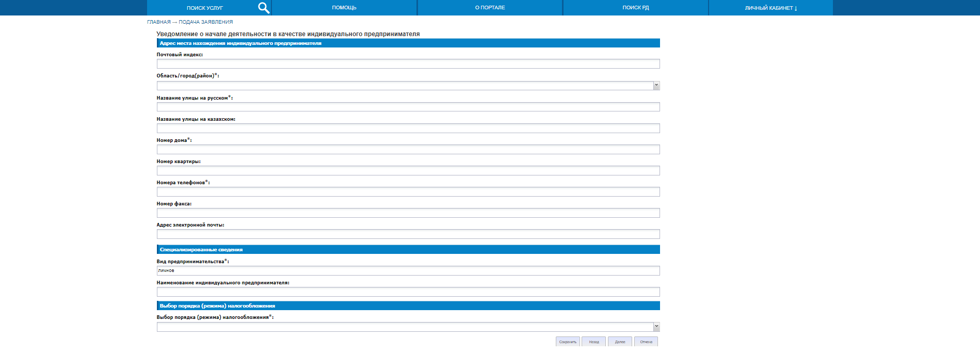Focus the Название улицы на казахском field
The height and width of the screenshot is (354, 980).
click(408, 128)
